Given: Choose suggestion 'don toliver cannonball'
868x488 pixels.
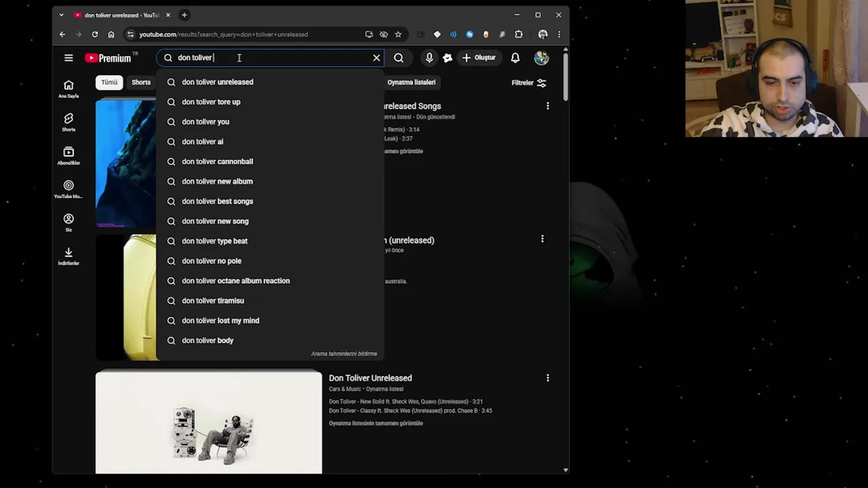Looking at the screenshot, I should (270, 161).
